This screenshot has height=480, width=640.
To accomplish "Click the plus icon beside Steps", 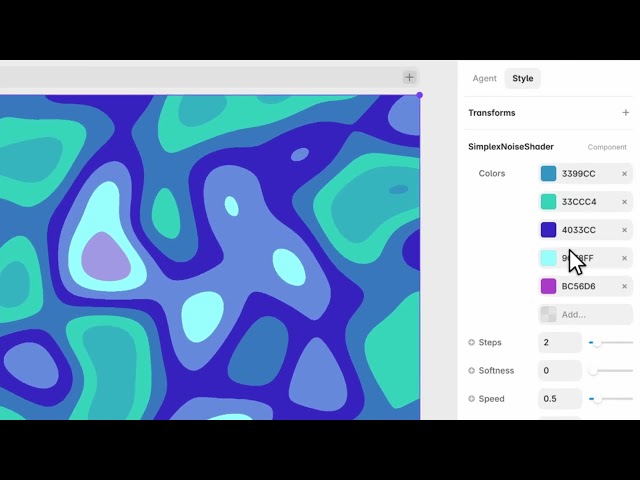I will tap(471, 342).
